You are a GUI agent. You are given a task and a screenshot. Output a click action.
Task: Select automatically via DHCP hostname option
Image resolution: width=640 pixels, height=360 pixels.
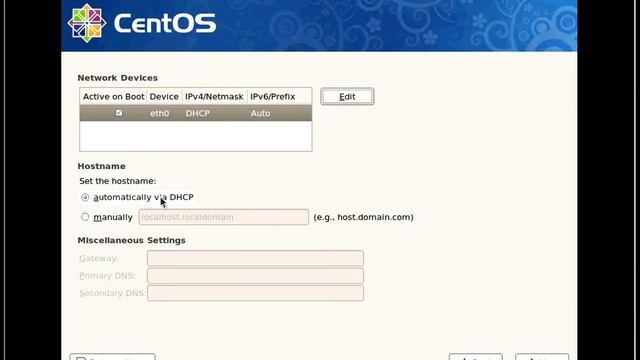click(85, 197)
